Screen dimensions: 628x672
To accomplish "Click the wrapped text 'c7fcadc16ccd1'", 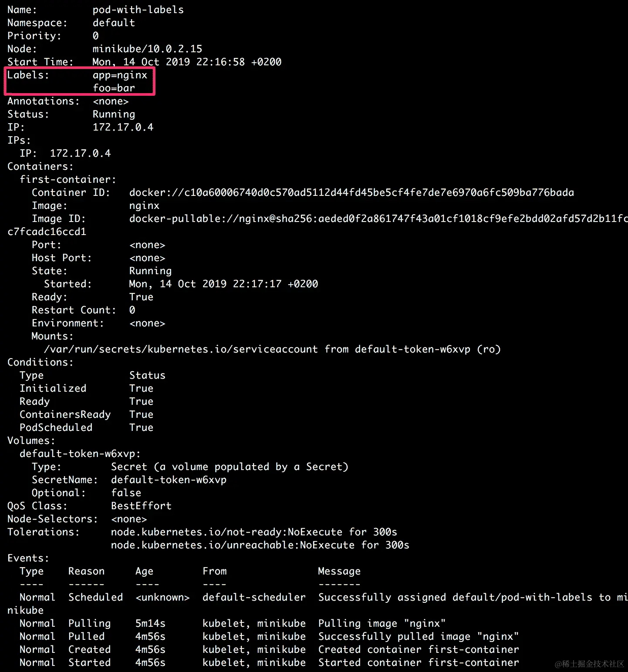I will click(x=47, y=232).
